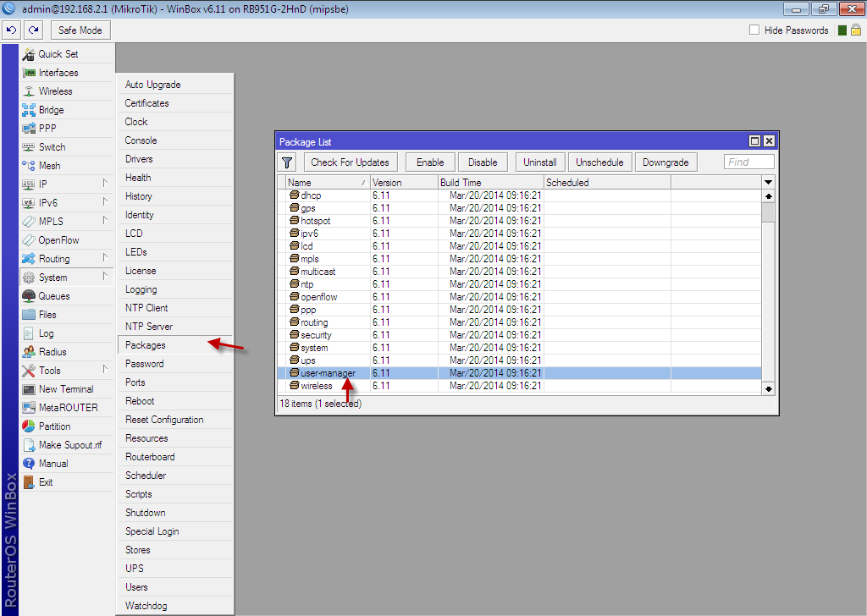Click the Queues icon in sidebar
The height and width of the screenshot is (616, 867).
28,295
